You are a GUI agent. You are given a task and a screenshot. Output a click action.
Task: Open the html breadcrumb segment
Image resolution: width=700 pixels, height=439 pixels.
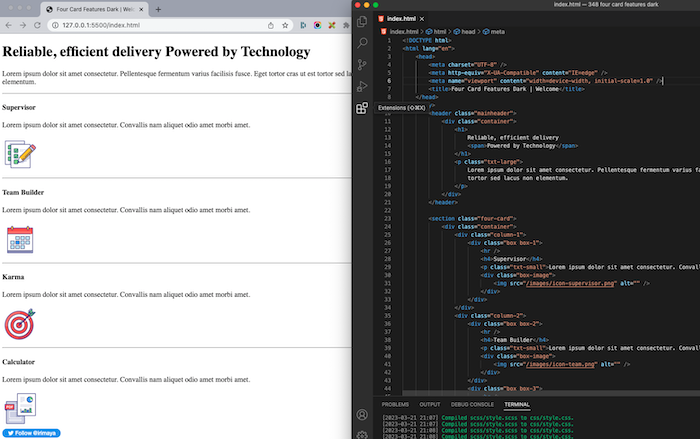[x=439, y=32]
